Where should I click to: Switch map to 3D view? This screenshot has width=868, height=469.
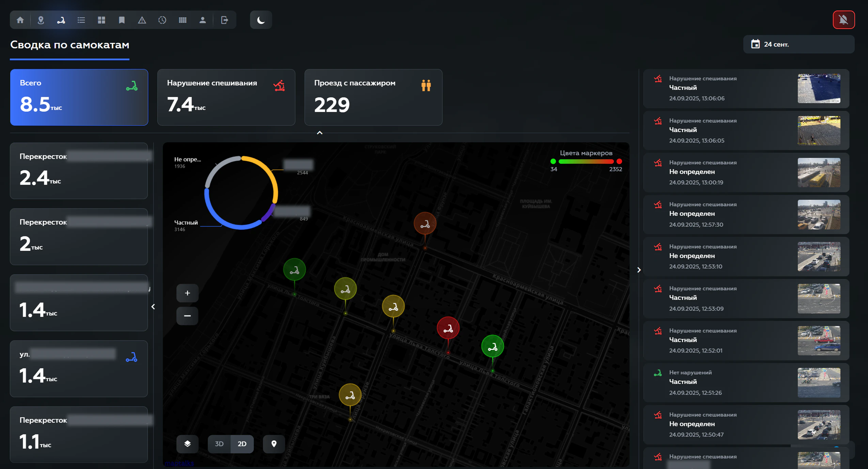click(219, 444)
